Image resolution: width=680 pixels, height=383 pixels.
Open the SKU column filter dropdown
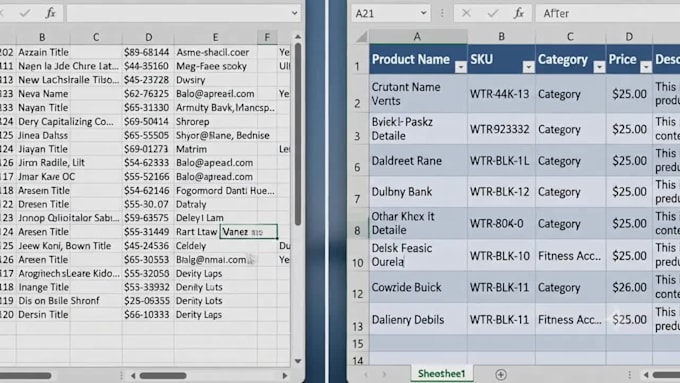point(528,67)
